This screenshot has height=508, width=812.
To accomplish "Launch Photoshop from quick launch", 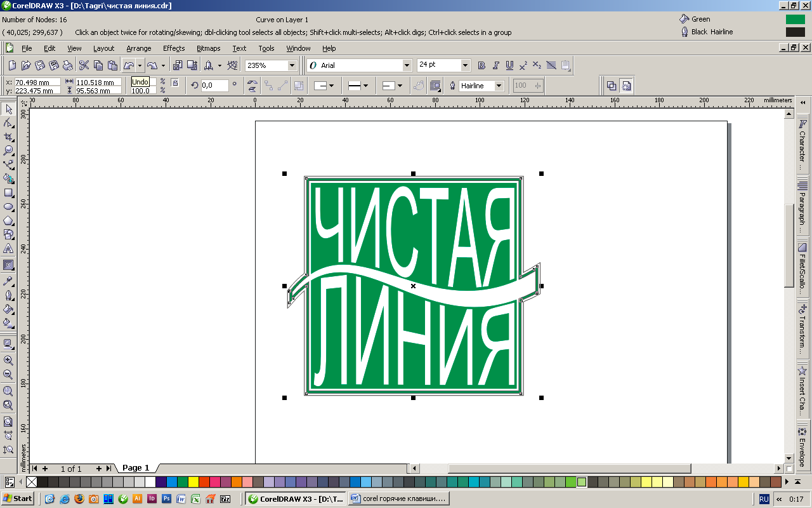I will coord(166,499).
